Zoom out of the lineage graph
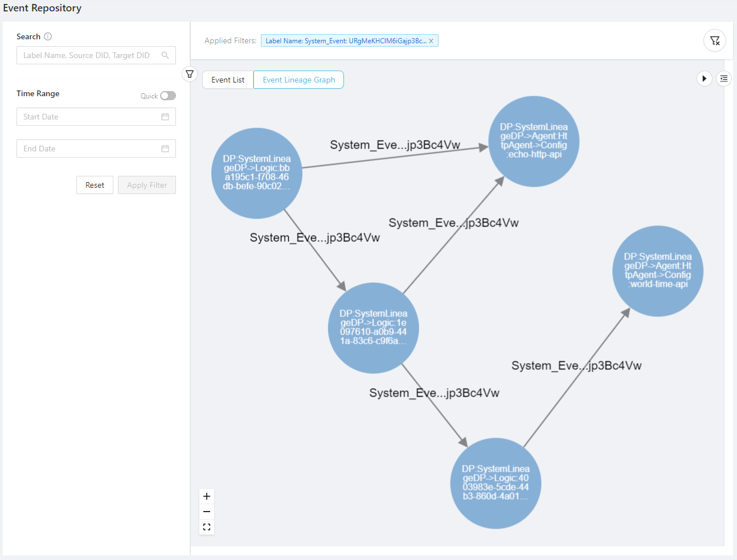 207,512
